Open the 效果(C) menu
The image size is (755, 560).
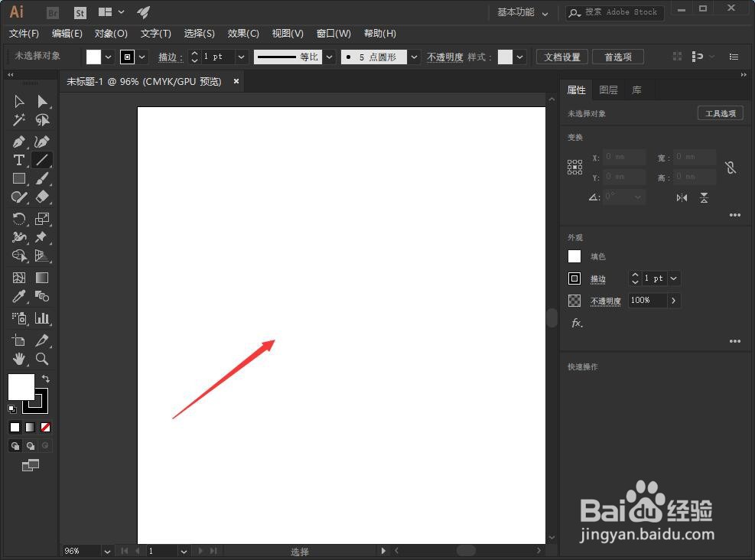[243, 33]
